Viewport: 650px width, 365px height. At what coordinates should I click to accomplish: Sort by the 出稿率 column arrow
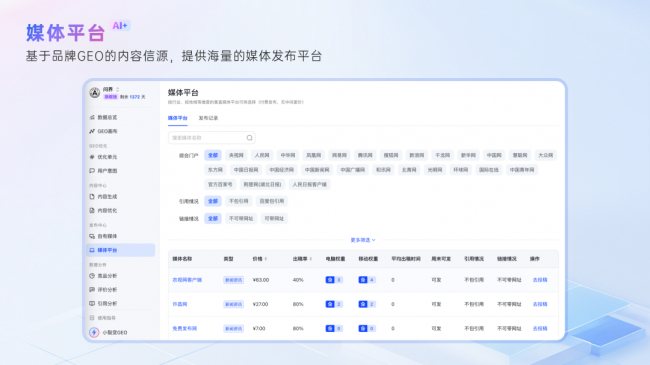point(310,259)
